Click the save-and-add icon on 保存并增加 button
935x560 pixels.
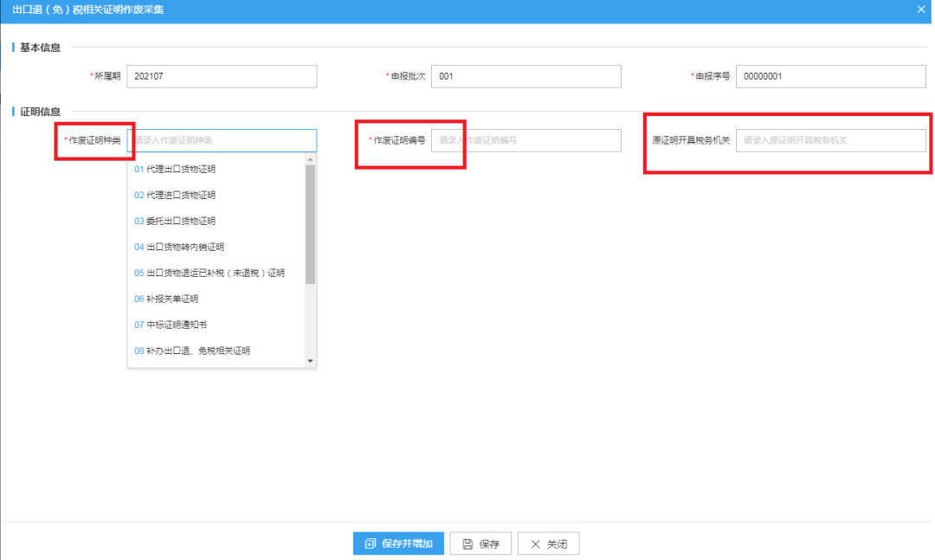click(x=371, y=544)
